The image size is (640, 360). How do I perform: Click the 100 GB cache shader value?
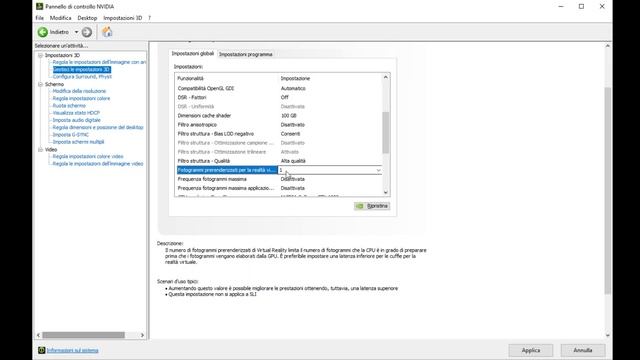289,116
